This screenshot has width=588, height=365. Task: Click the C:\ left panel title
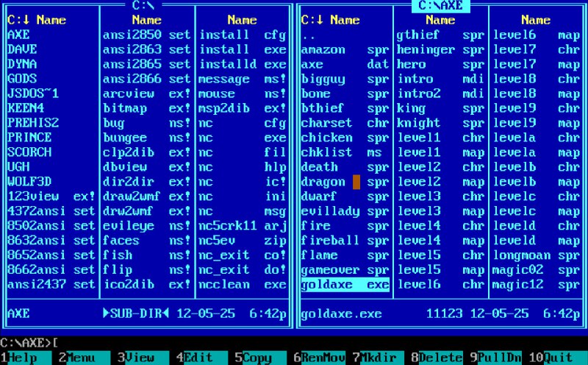(143, 6)
